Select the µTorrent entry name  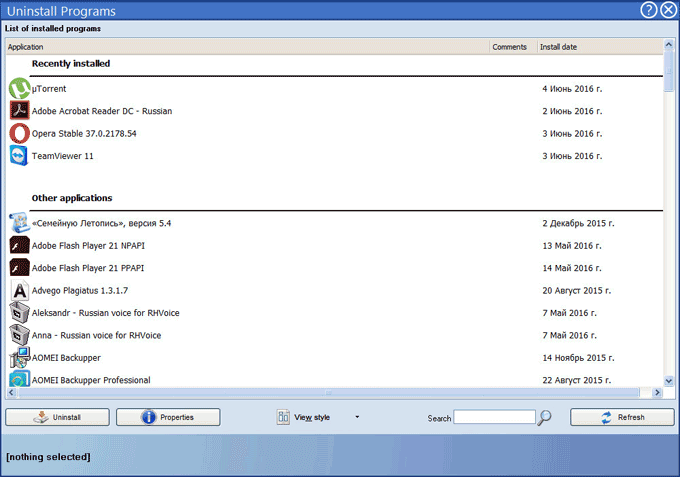point(49,88)
